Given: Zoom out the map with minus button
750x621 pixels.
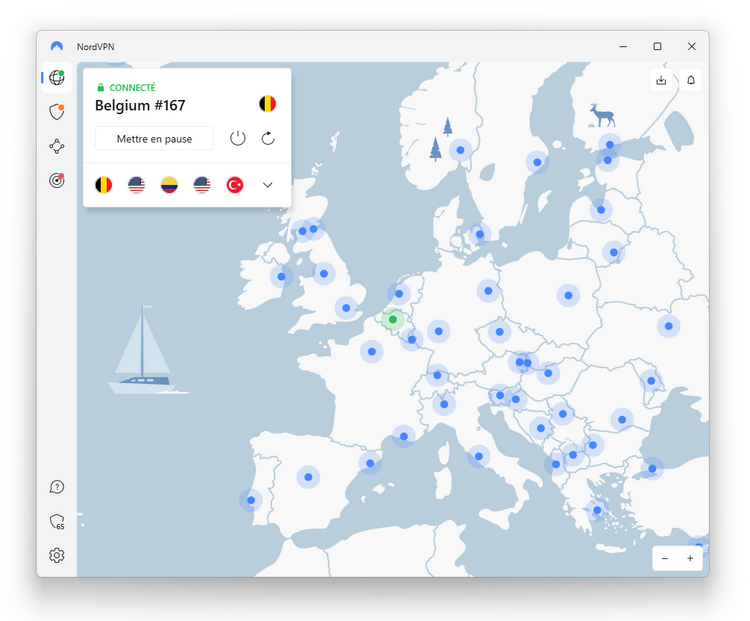Looking at the screenshot, I should coord(665,558).
